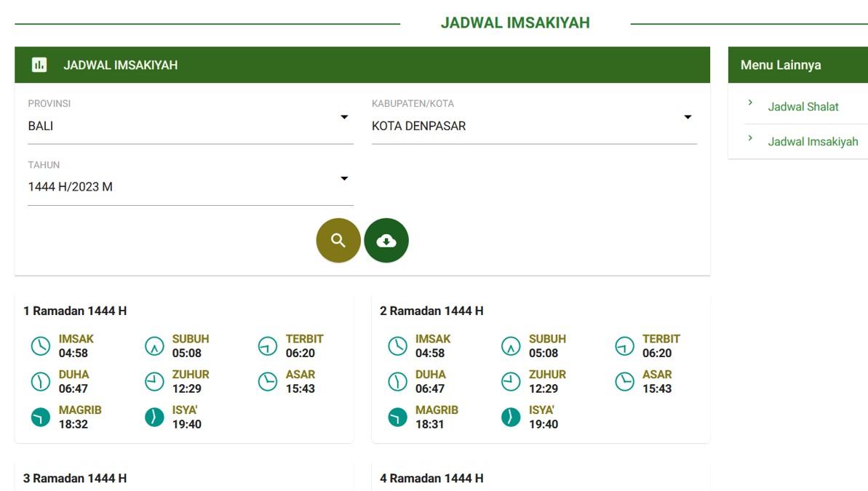
Task: Open the Jadwal Imsakiyah link in Menu Lainnya
Action: coord(814,141)
